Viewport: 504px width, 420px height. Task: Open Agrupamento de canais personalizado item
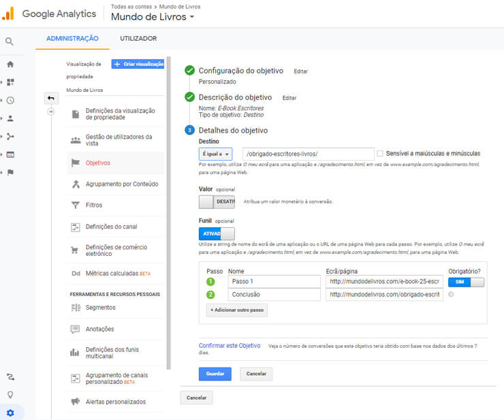click(x=115, y=378)
